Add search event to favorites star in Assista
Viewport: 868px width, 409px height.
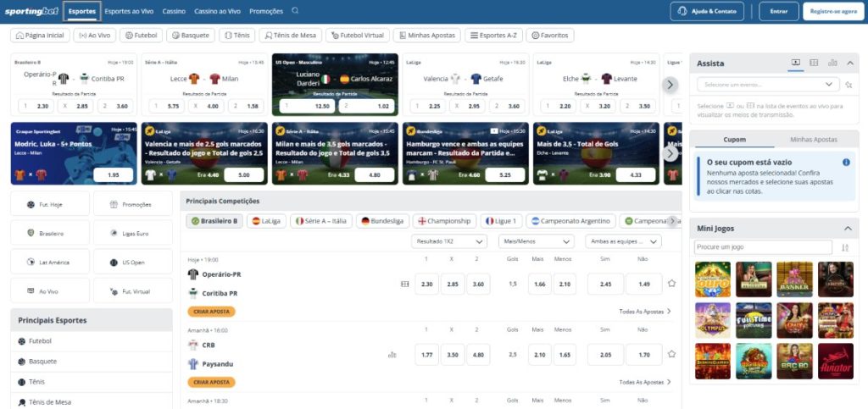click(849, 85)
